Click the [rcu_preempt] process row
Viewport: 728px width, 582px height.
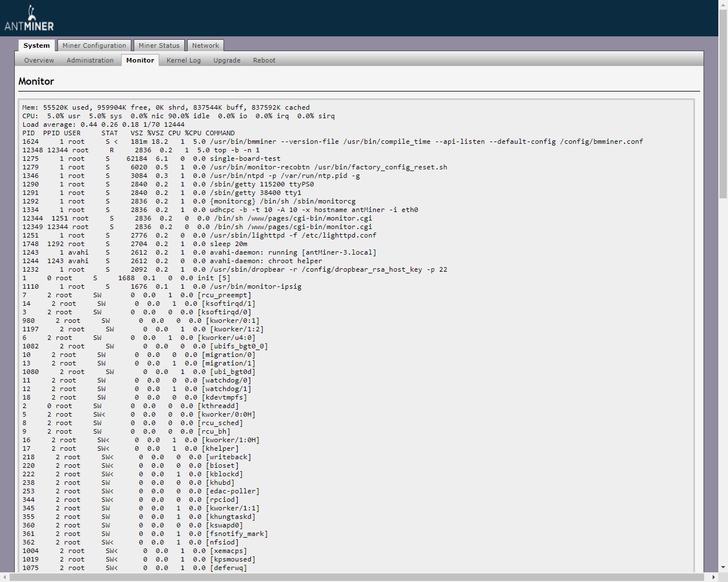tap(137, 295)
